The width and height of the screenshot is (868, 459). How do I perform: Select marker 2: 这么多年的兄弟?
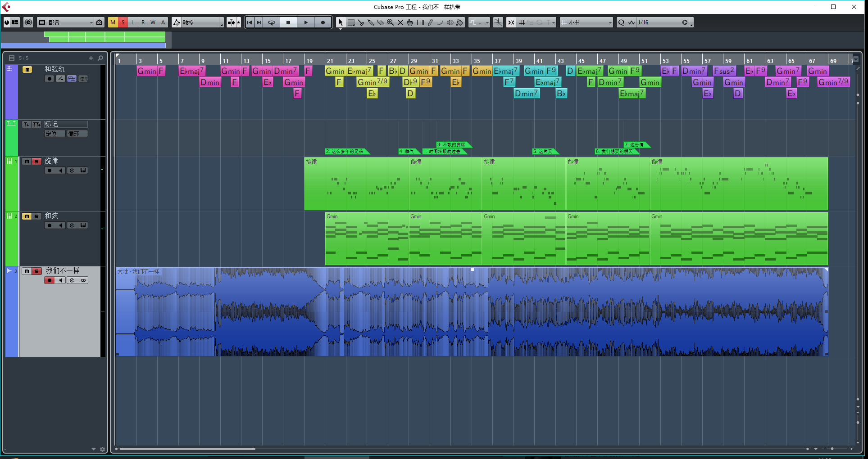(347, 151)
